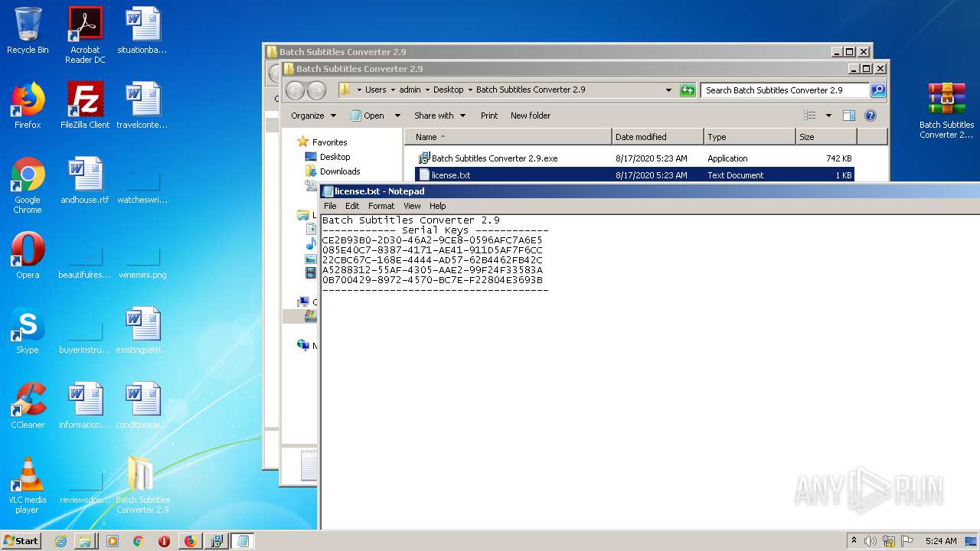Select the conditionsar... Word document icon
Image resolution: width=980 pixels, height=551 pixels.
pyautogui.click(x=142, y=406)
